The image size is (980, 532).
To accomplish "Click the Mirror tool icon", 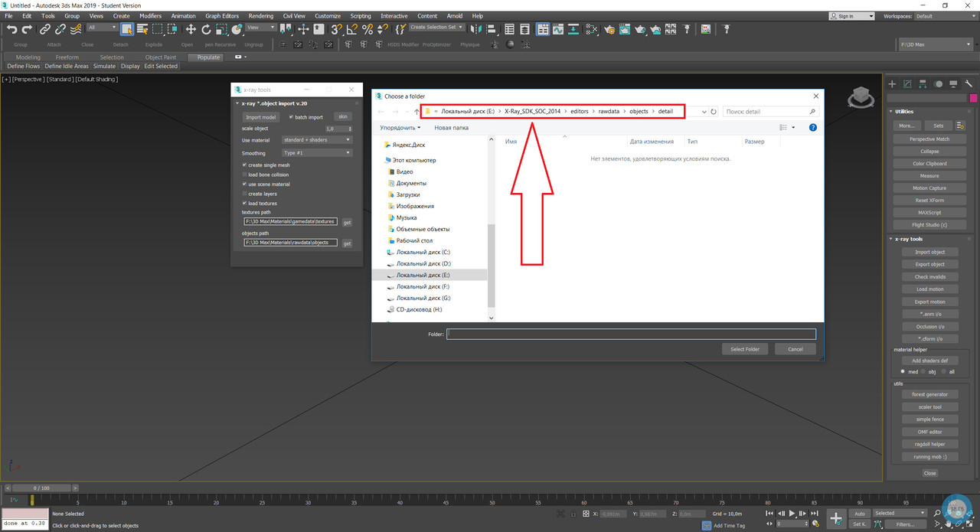I will pyautogui.click(x=475, y=29).
